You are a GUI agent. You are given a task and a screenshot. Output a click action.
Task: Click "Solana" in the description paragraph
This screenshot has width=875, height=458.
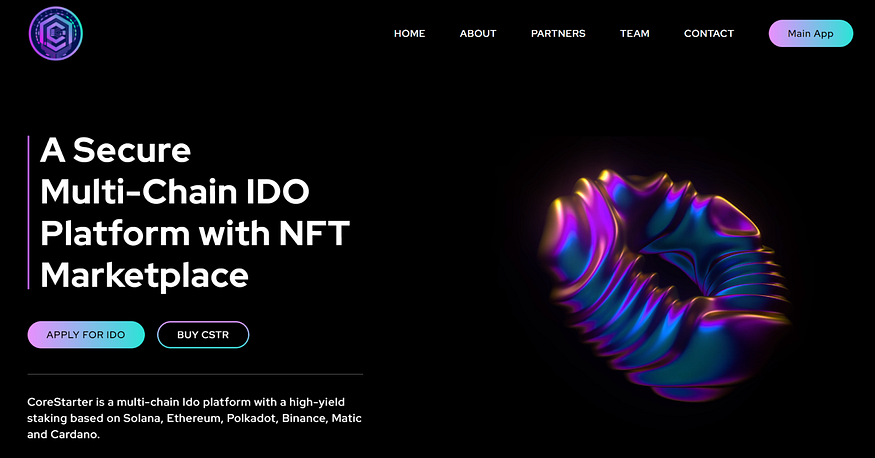click(x=142, y=418)
